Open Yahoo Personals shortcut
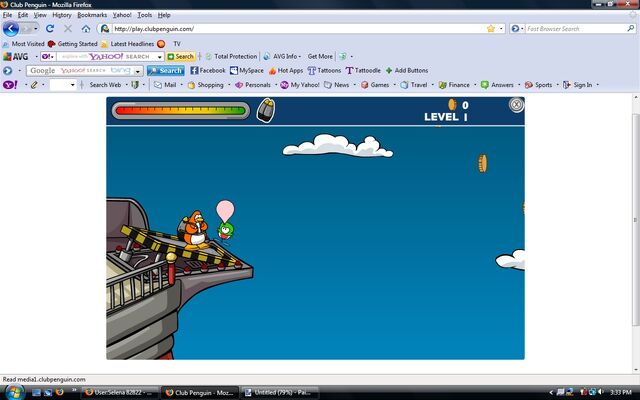 coord(253,85)
